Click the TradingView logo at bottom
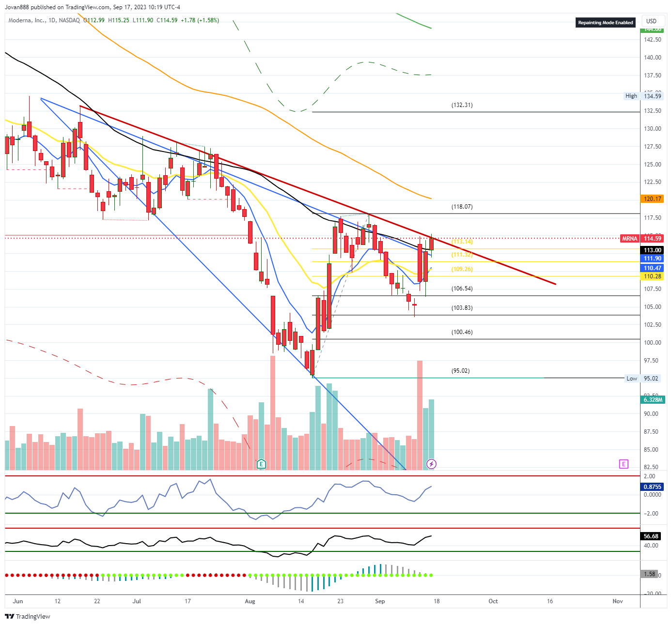 pyautogui.click(x=28, y=616)
